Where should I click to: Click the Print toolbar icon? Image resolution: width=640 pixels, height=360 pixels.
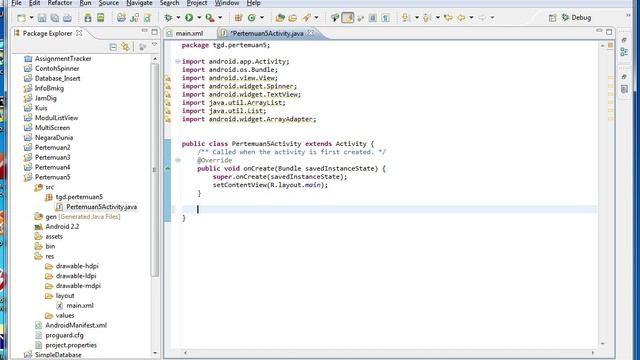67,18
